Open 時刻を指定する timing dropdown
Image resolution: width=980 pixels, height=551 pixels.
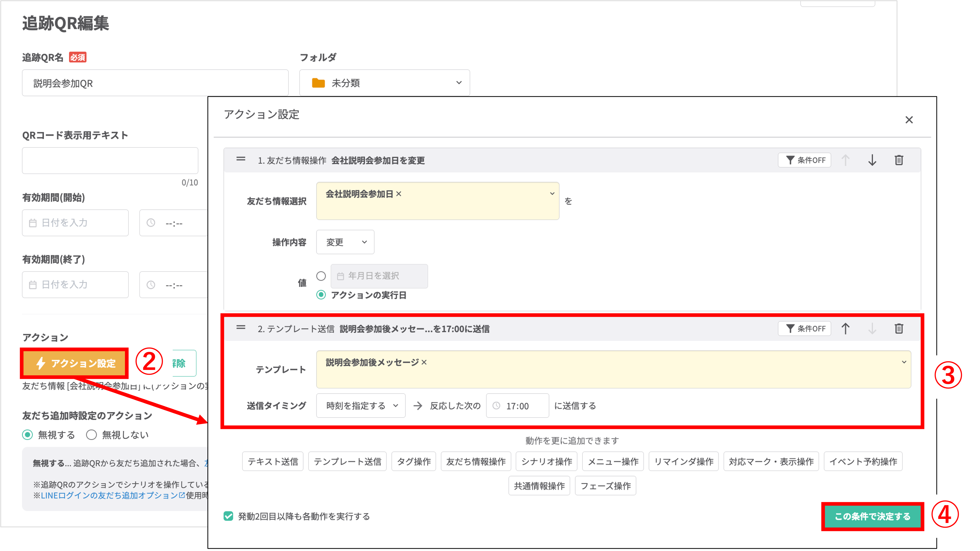point(361,406)
